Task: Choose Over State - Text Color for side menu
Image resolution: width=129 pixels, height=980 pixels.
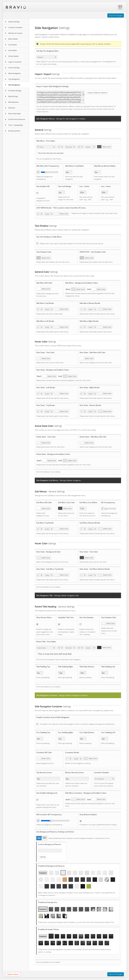Action: tap(44, 358)
